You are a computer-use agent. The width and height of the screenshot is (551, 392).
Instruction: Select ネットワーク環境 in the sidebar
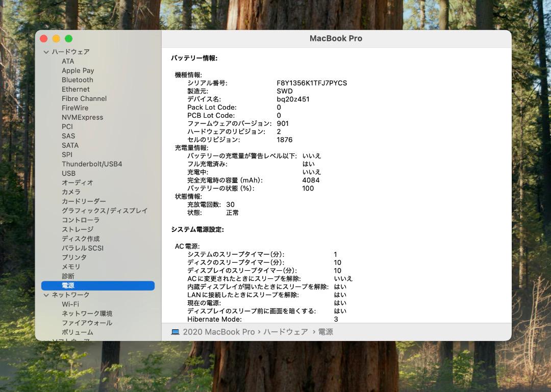pyautogui.click(x=87, y=313)
